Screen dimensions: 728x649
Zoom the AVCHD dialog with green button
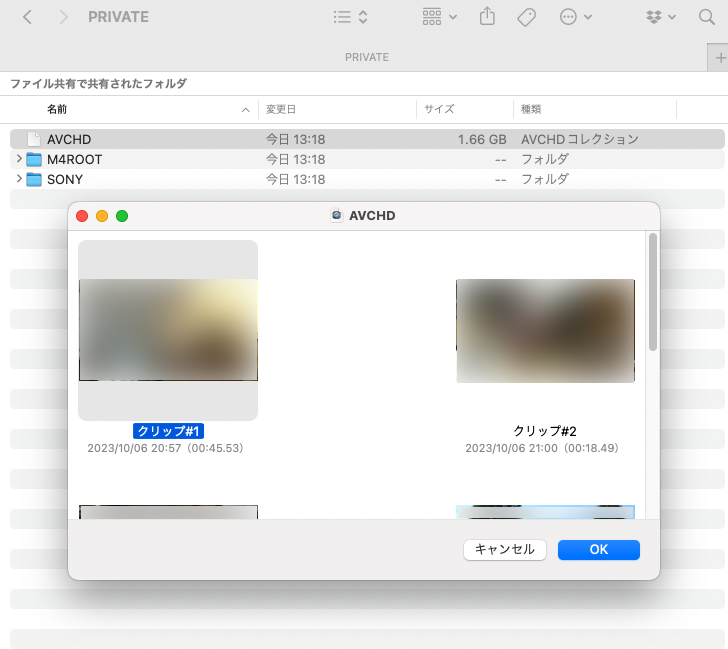(x=122, y=216)
